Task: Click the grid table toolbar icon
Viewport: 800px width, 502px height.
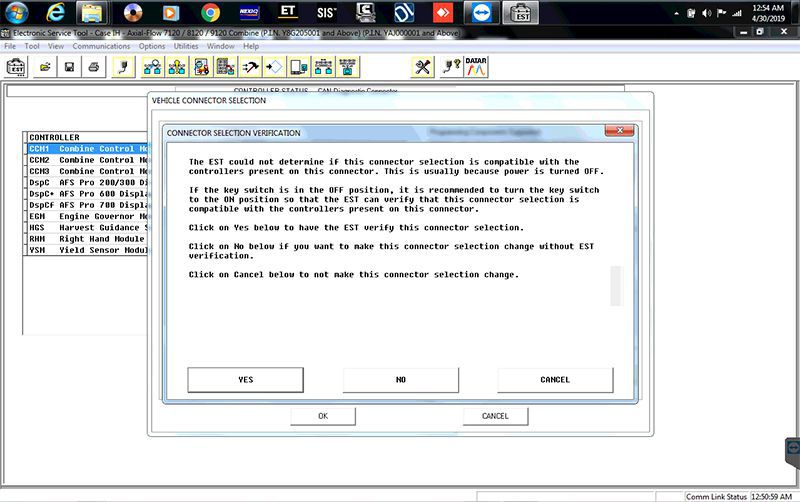Action: point(226,67)
